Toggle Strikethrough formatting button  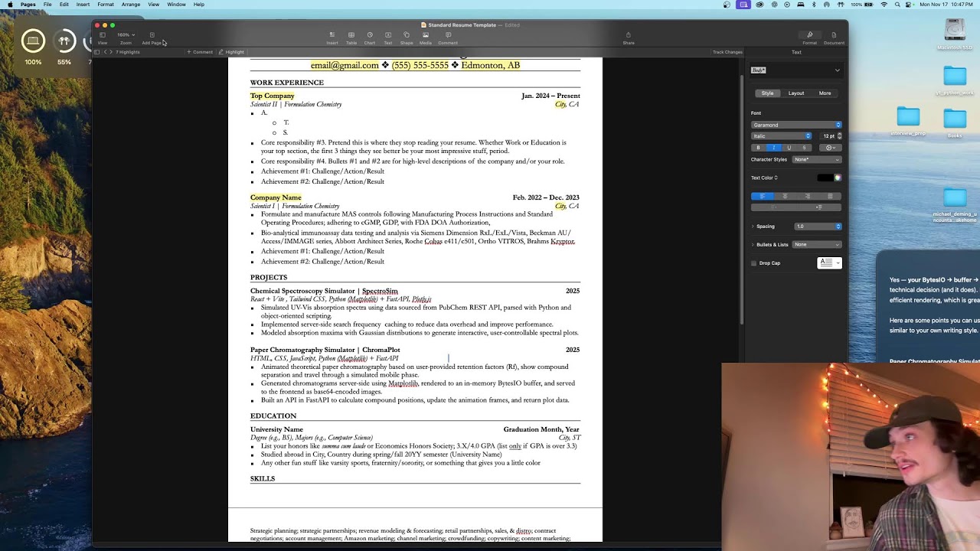[x=804, y=148]
